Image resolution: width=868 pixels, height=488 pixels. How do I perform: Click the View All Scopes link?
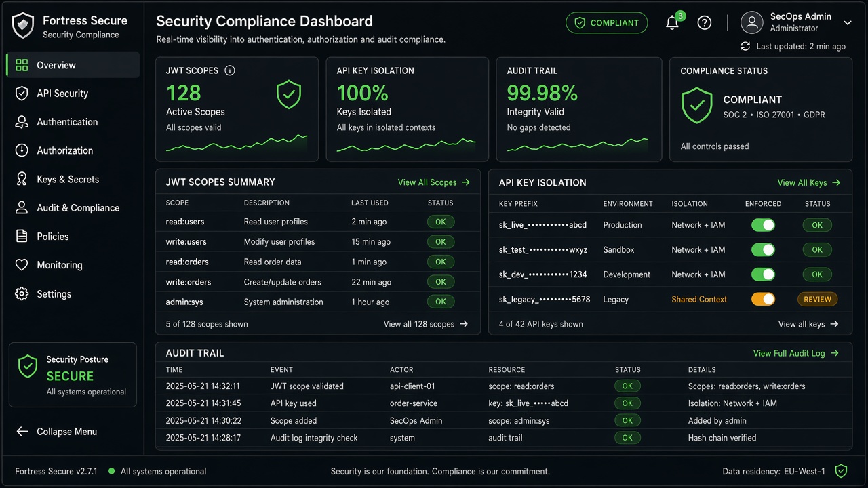click(434, 182)
